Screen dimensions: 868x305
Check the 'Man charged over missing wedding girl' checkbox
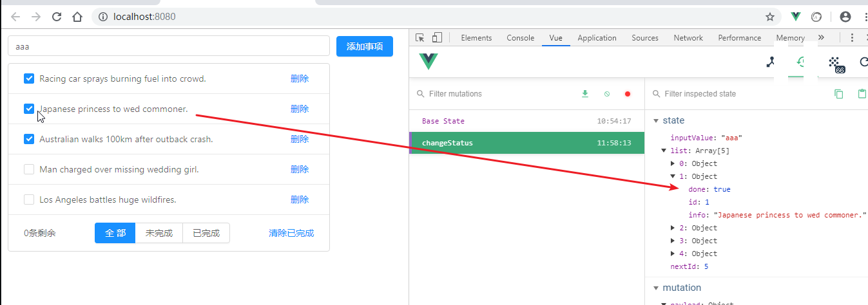tap(29, 169)
